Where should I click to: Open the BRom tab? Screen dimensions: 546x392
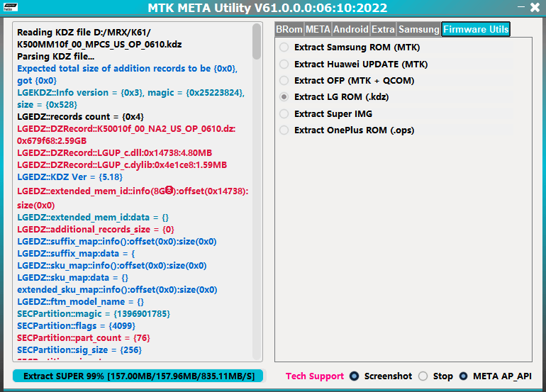coord(289,29)
